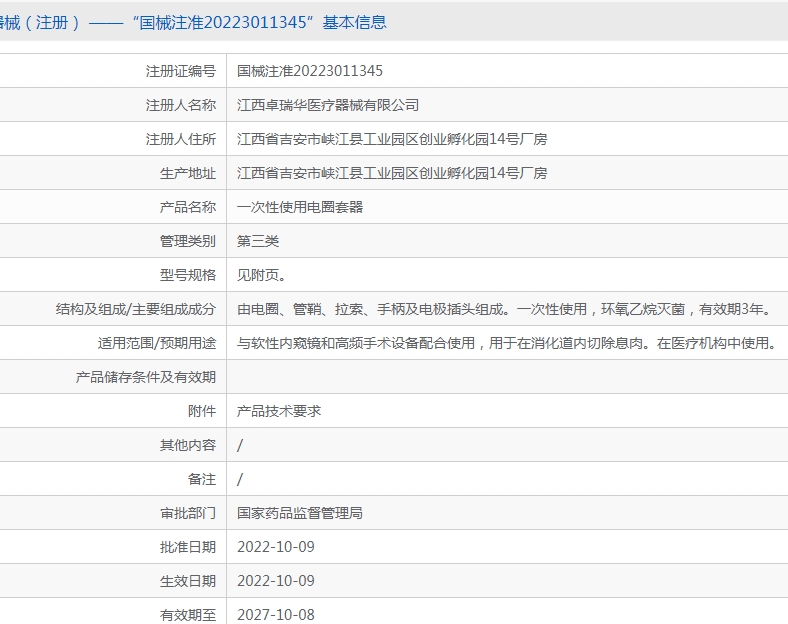
Task: Select the slash value in the 备注 row
Action: 240,479
